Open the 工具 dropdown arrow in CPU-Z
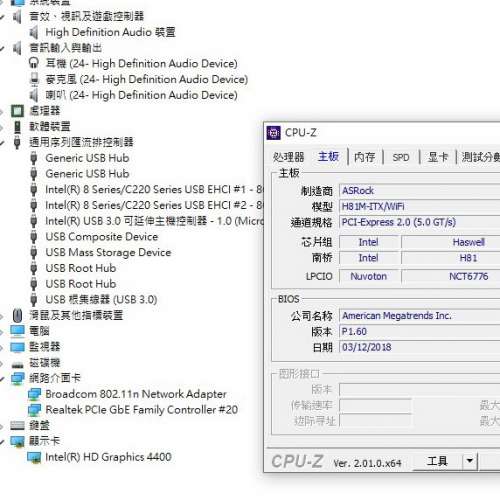 [x=470, y=461]
